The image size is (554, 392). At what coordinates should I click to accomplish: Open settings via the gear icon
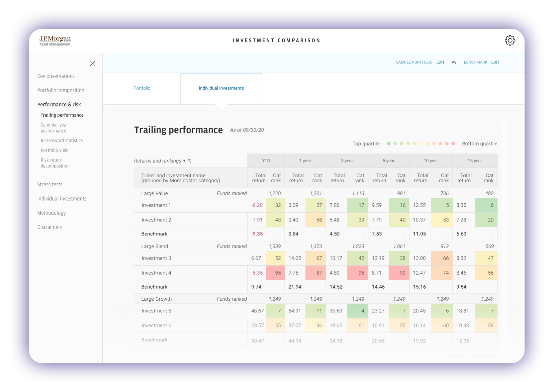(510, 40)
